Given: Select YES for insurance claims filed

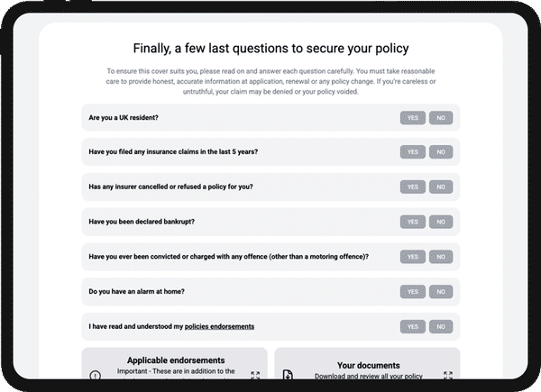Looking at the screenshot, I should (413, 152).
